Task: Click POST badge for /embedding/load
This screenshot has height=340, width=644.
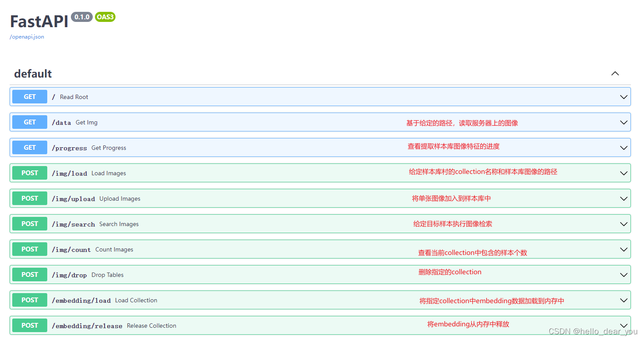Action: point(30,300)
